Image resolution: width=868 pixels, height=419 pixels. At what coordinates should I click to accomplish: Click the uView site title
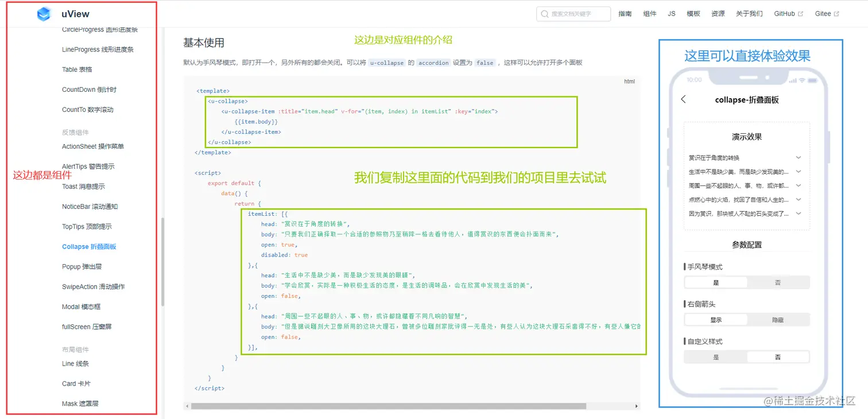pos(75,14)
